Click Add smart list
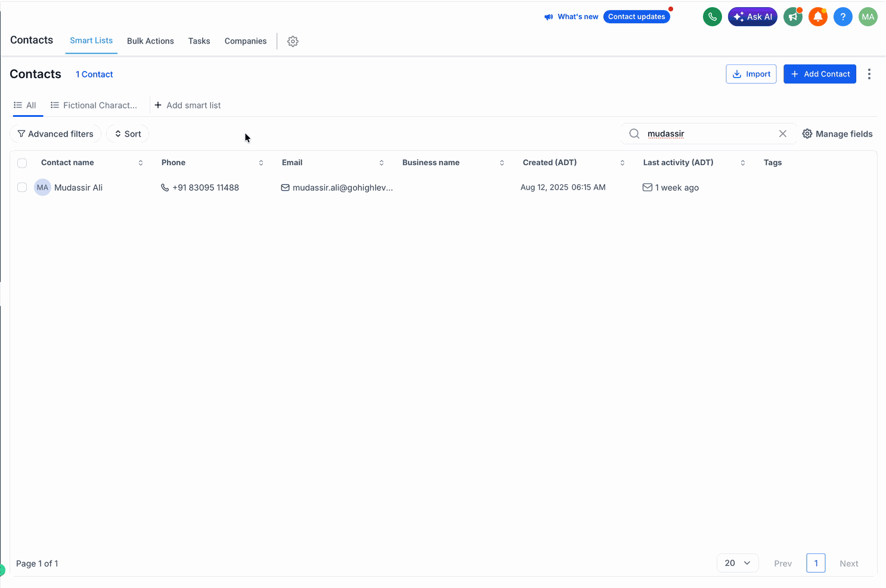Image resolution: width=886 pixels, height=588 pixels. tap(187, 106)
